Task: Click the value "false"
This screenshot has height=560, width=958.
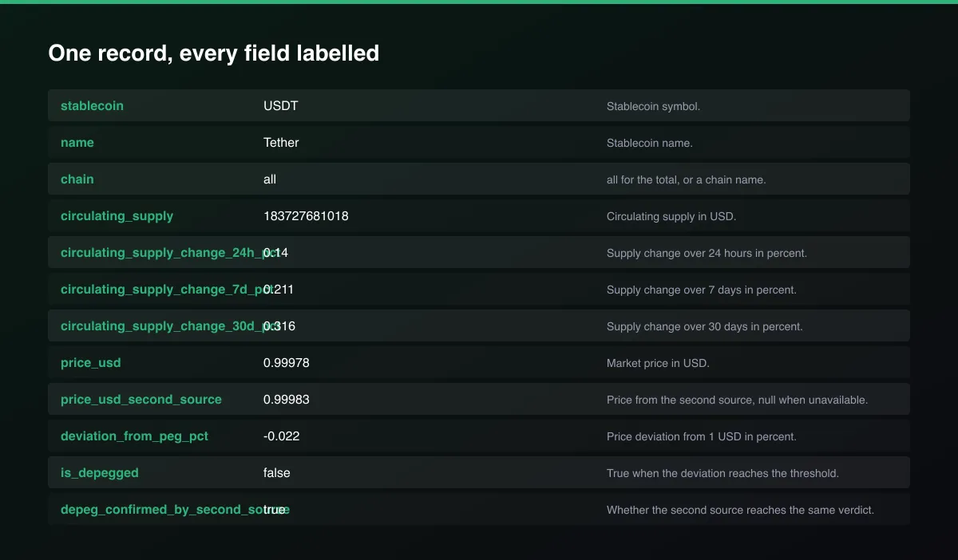Action: 277,472
